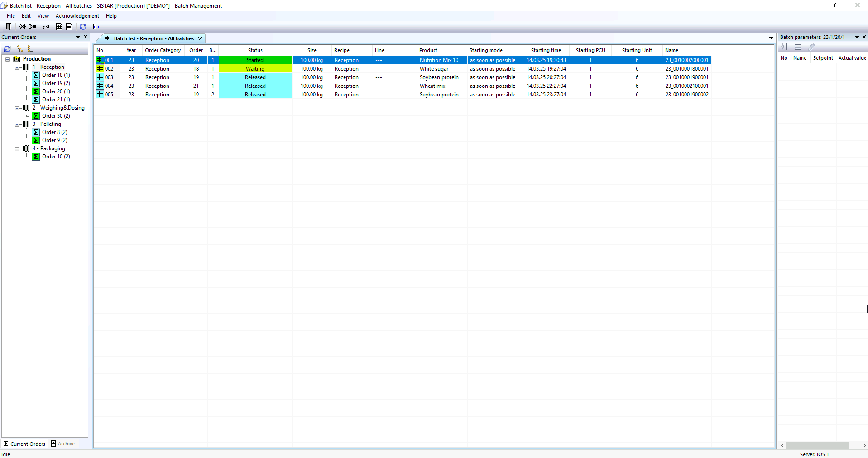Refresh using the main toolbar refresh icon
The height and width of the screenshot is (458, 868).
[x=83, y=27]
